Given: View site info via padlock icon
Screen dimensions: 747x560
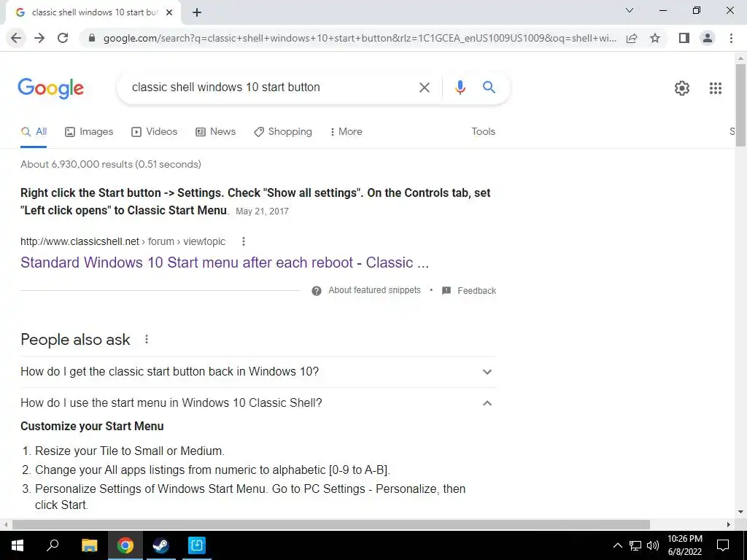Looking at the screenshot, I should click(x=92, y=38).
